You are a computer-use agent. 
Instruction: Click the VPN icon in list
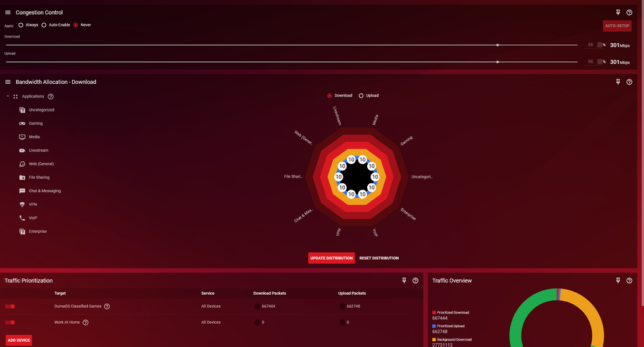22,204
